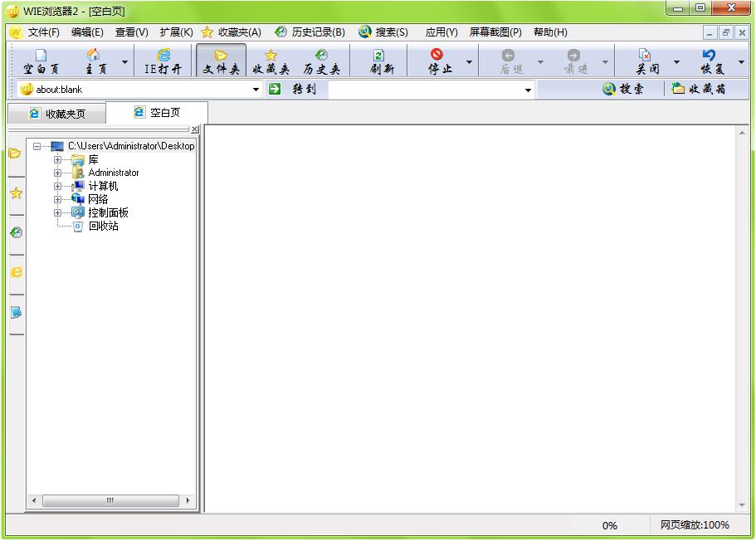This screenshot has height=541, width=756.
Task: Open dropdown arrow next to 停止
Action: tap(469, 61)
